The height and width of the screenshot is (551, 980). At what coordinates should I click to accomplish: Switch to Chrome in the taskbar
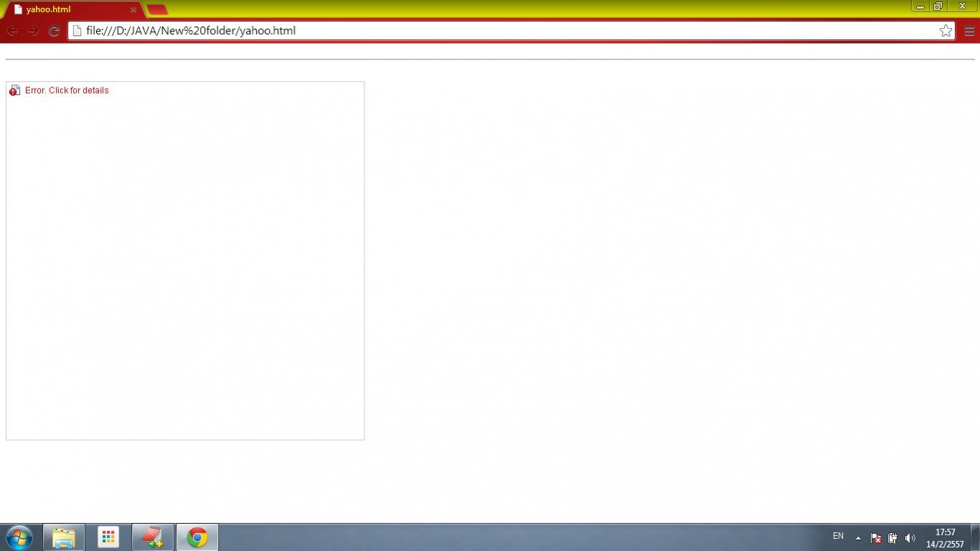197,537
